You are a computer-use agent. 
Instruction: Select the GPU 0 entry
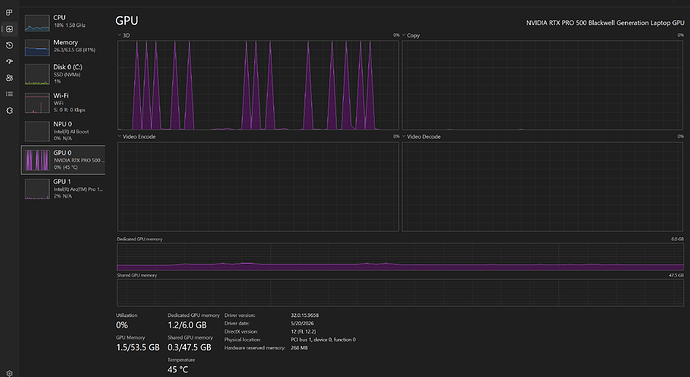(63, 160)
